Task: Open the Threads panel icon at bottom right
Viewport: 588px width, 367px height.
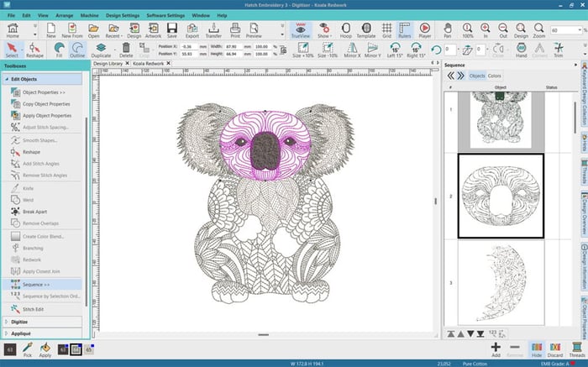Action: [576, 349]
